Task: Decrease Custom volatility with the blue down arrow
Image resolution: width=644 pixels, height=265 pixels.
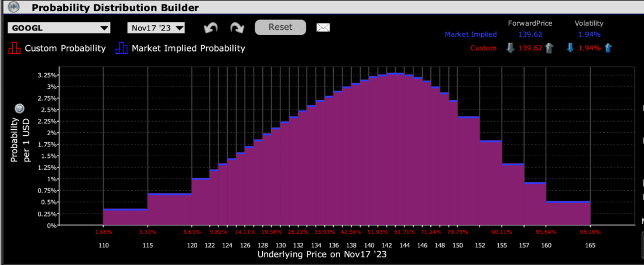Action: [x=570, y=48]
